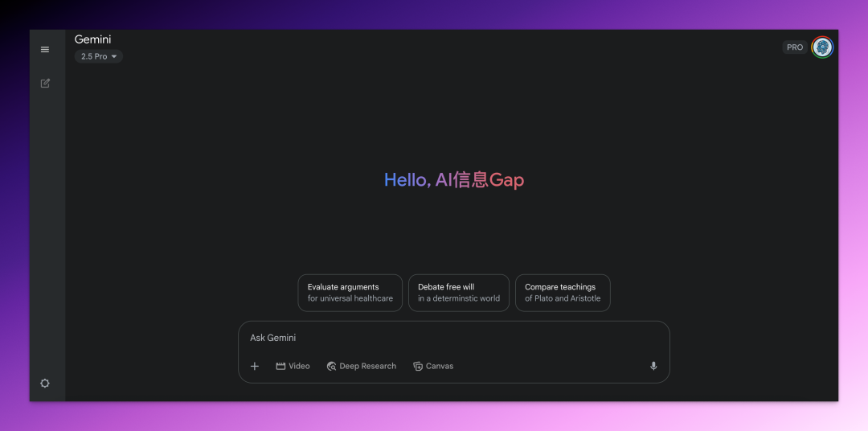Choose the Evaluate arguments for universal healthcare suggestion
868x431 pixels.
[350, 293]
